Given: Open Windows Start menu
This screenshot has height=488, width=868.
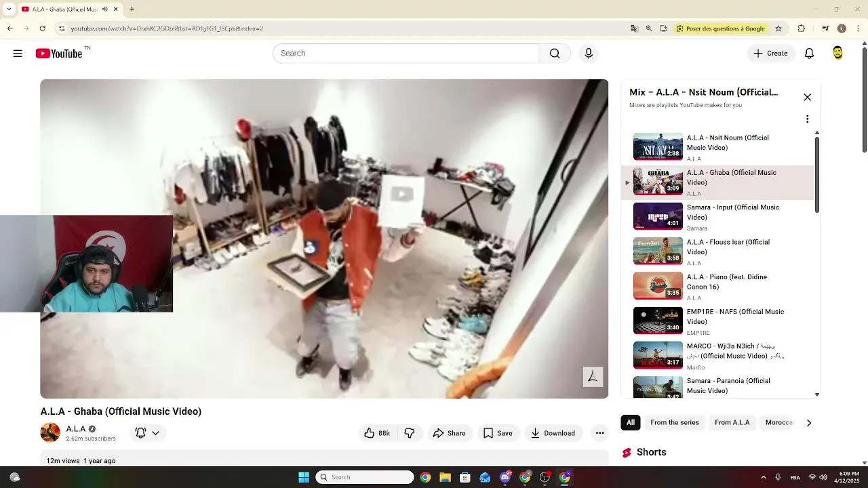Looking at the screenshot, I should click(x=304, y=477).
